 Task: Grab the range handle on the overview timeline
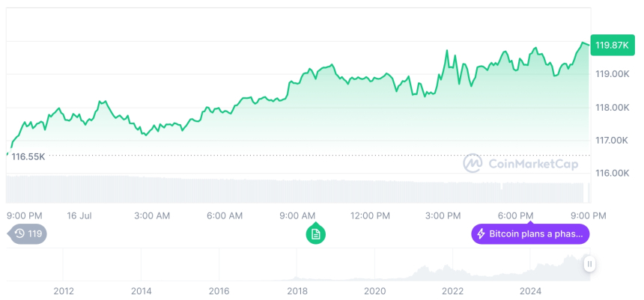coord(589,263)
